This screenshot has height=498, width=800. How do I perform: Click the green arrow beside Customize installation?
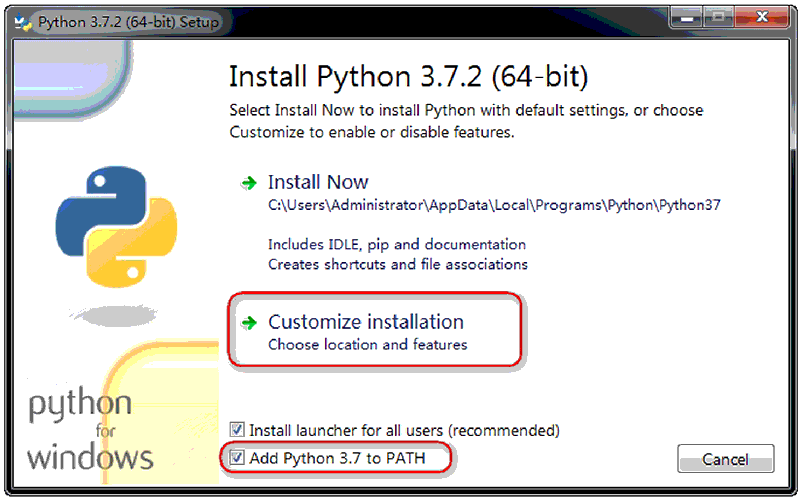click(249, 322)
